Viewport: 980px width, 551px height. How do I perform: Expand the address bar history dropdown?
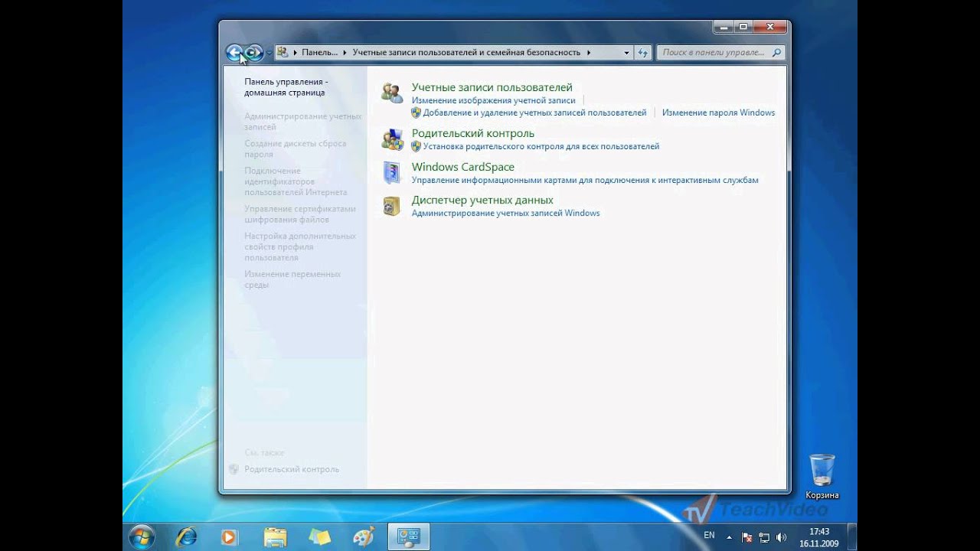[x=626, y=53]
